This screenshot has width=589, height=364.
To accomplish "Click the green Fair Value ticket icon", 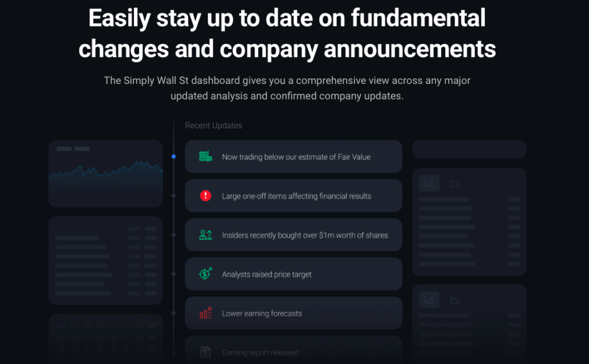I will pyautogui.click(x=205, y=156).
